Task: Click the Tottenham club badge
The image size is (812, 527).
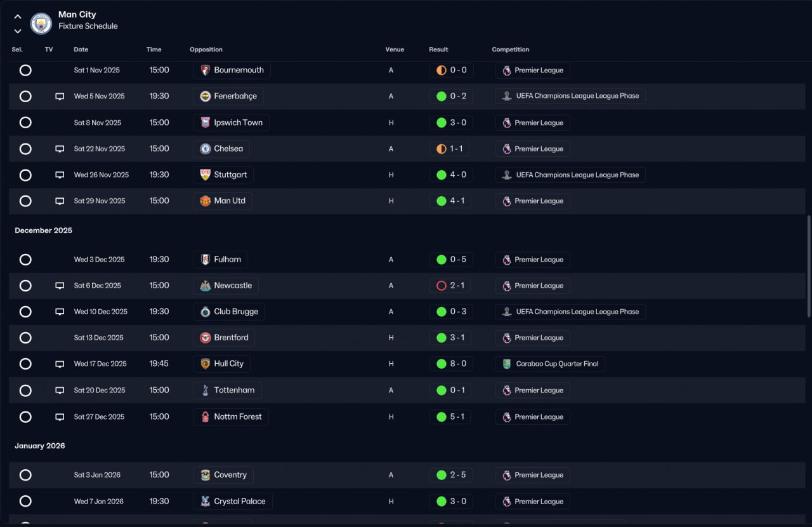Action: point(205,390)
